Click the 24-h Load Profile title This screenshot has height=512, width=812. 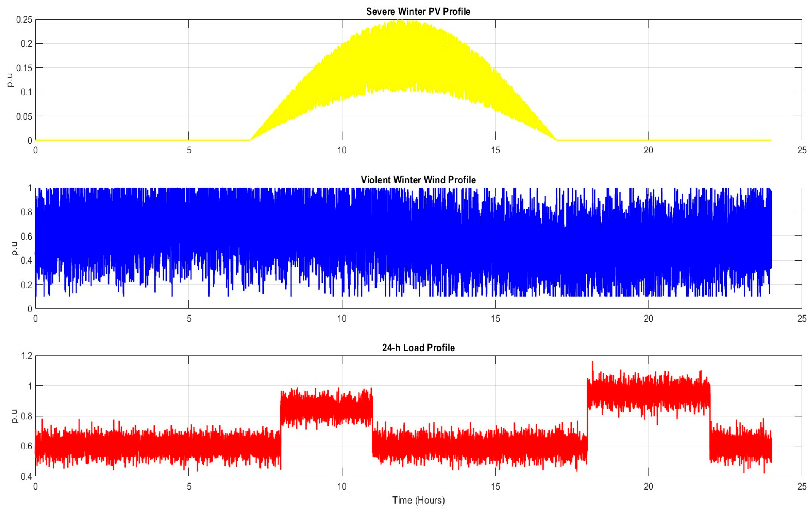(418, 348)
